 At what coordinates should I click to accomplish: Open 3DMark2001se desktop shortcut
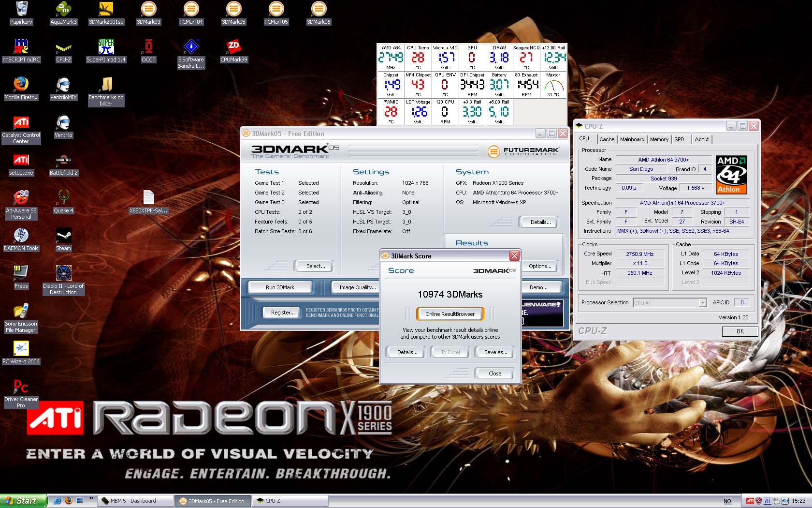point(106,13)
